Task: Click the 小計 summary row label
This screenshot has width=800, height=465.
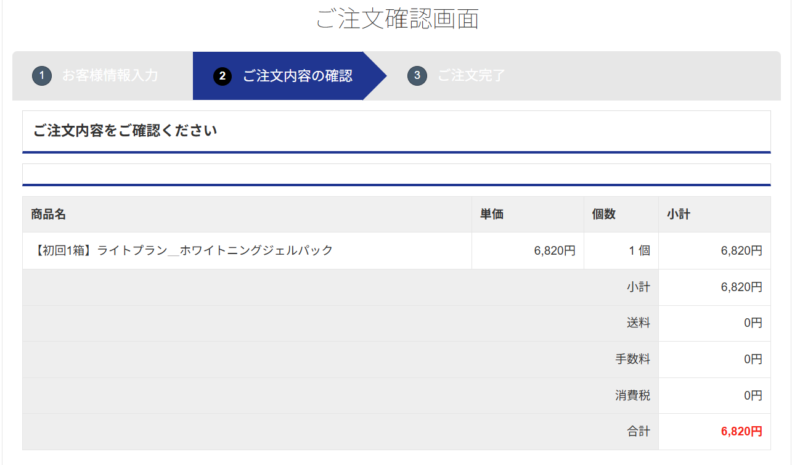Action: (x=638, y=287)
